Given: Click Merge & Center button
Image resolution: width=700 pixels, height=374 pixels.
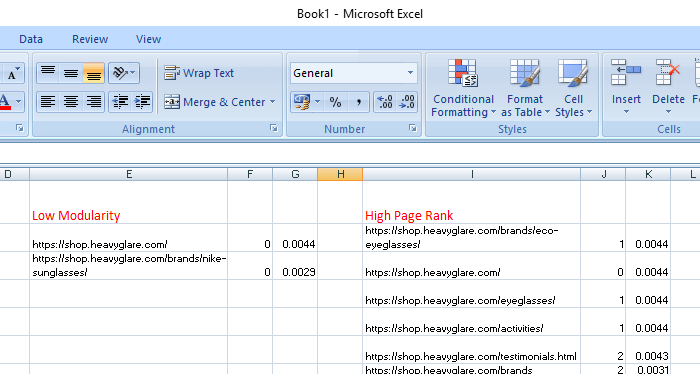Looking at the screenshot, I should point(215,102).
